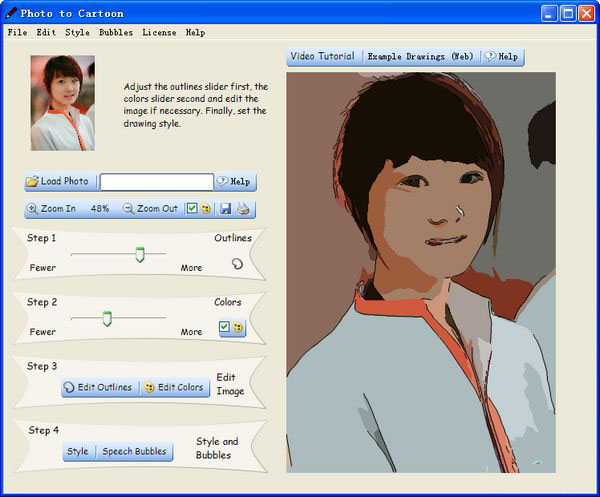Click the outline lasso icon in Step 1
600x497 pixels.
237,264
